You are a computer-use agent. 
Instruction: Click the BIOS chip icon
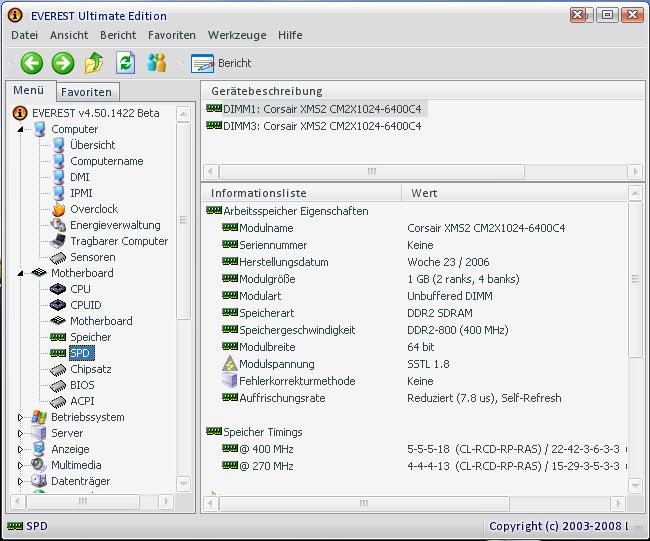coord(58,386)
